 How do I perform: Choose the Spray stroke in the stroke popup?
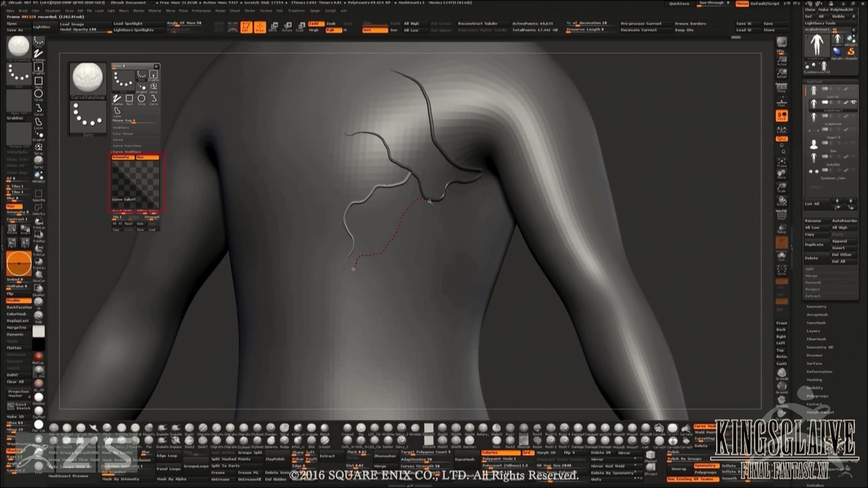point(153,88)
